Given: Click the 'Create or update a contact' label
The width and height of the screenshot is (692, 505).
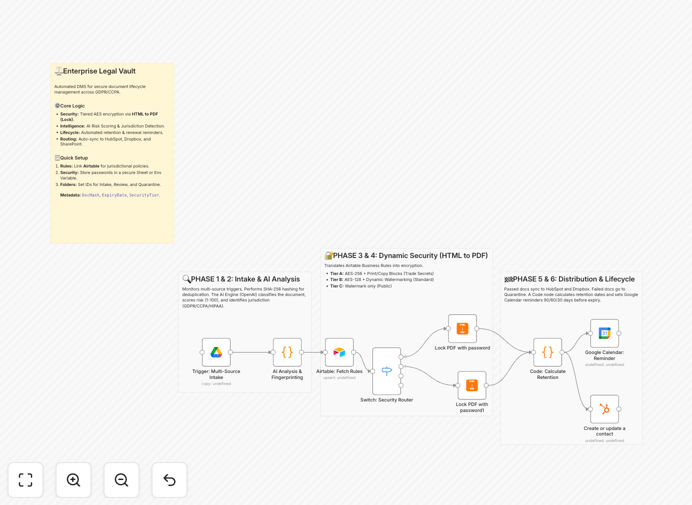Looking at the screenshot, I should [x=605, y=431].
